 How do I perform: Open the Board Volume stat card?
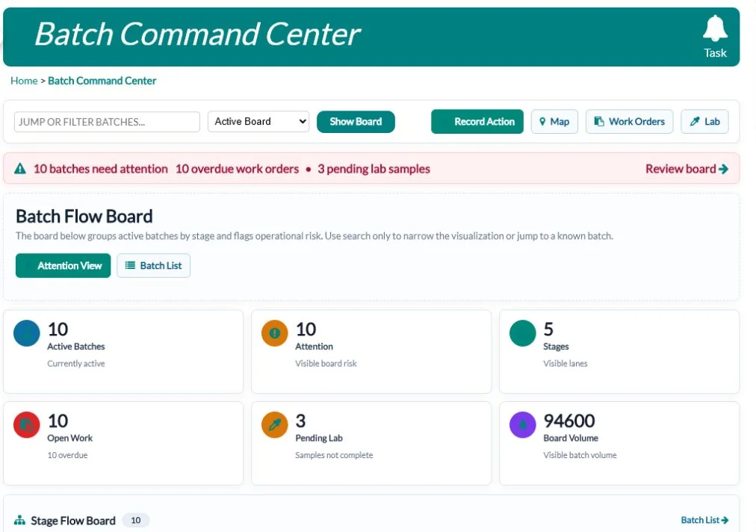point(619,443)
